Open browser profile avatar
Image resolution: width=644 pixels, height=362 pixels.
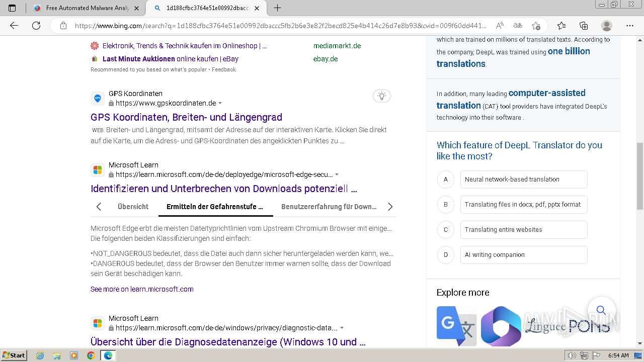(607, 26)
